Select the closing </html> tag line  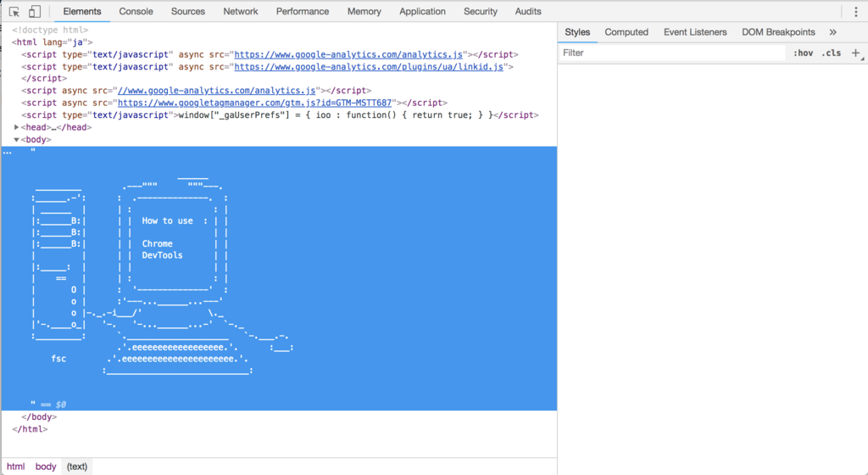coord(30,429)
